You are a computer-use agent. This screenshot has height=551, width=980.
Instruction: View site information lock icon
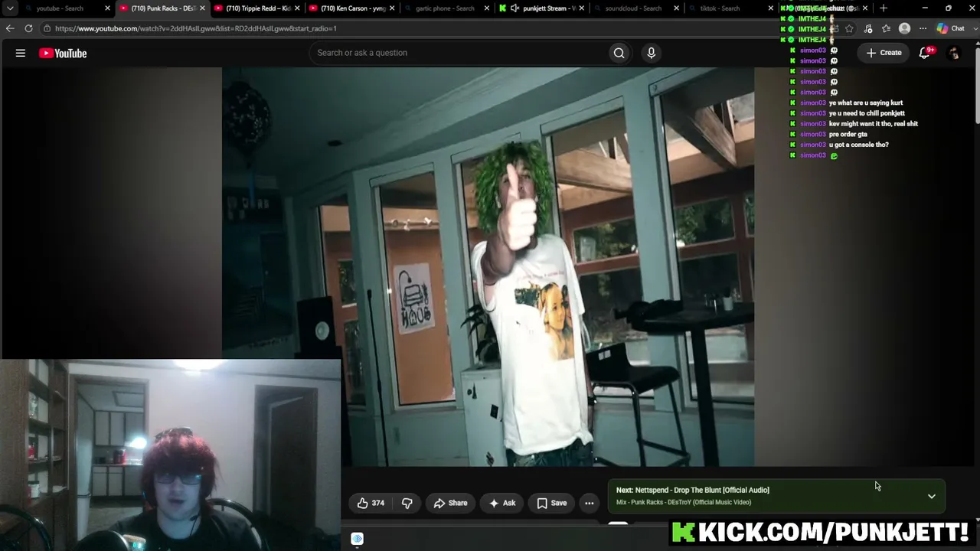tap(47, 28)
